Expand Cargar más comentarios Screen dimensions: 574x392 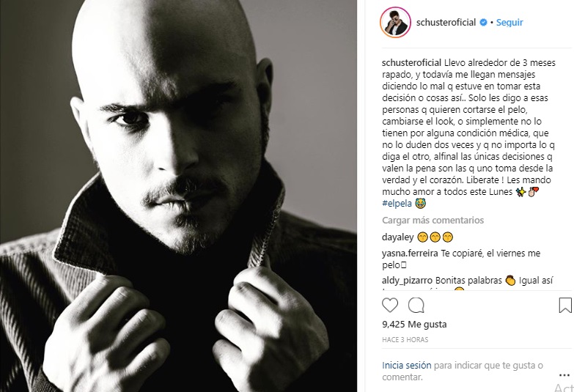pos(433,221)
